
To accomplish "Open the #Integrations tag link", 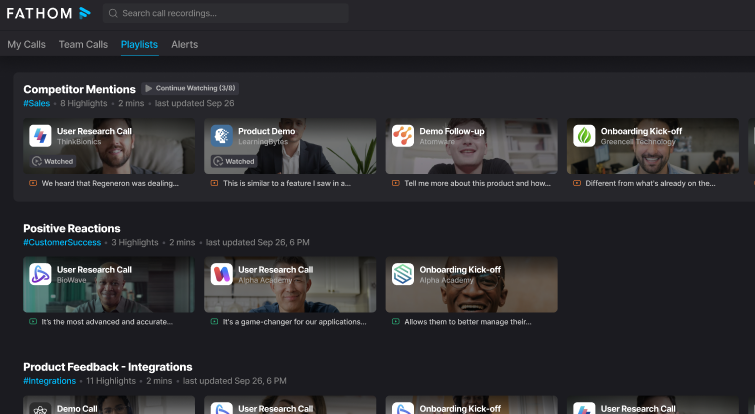I will click(50, 381).
